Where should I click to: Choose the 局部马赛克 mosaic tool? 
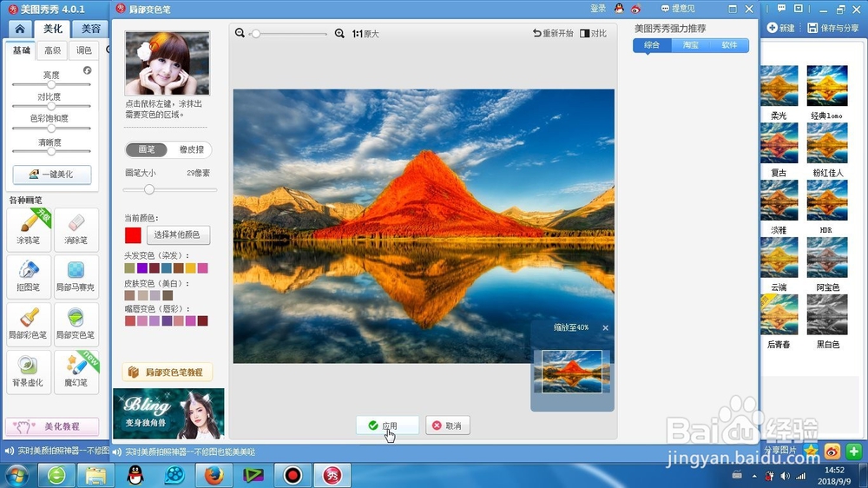tap(76, 276)
